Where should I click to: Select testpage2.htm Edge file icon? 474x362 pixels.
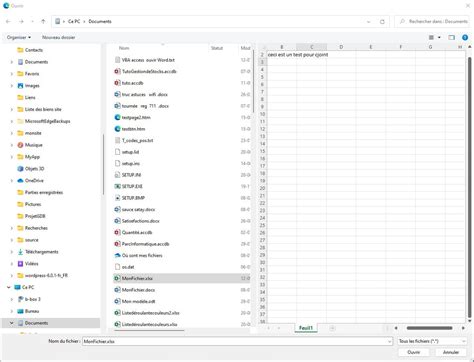tap(117, 117)
